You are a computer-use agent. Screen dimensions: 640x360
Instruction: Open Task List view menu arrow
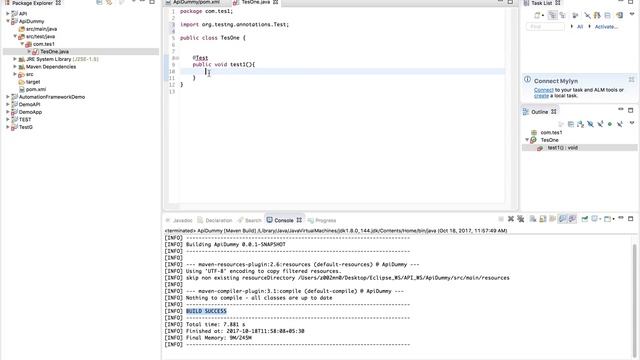click(632, 15)
